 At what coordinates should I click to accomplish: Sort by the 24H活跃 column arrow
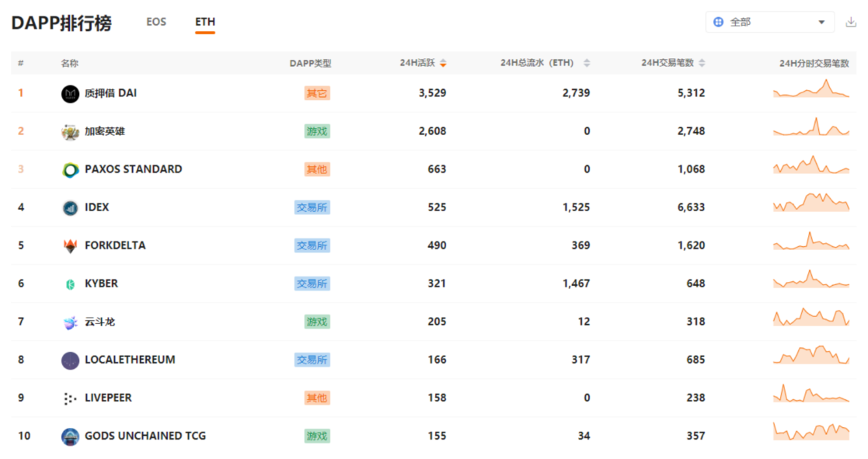(443, 64)
